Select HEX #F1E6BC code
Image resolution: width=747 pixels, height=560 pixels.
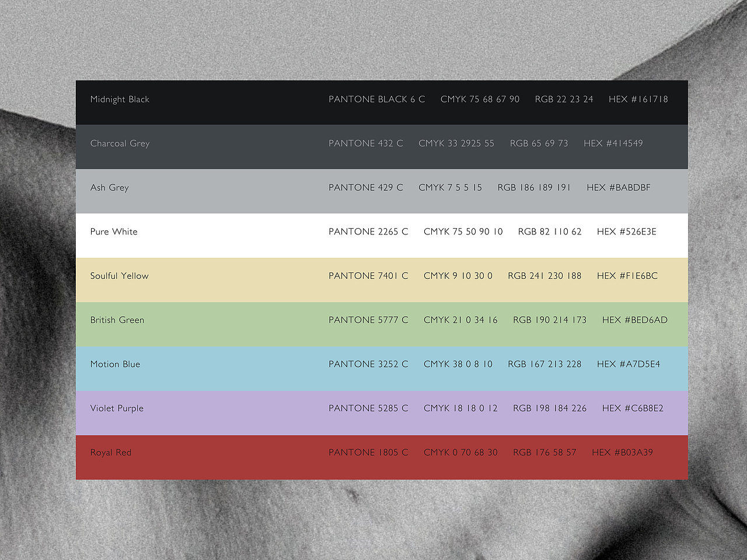627,276
